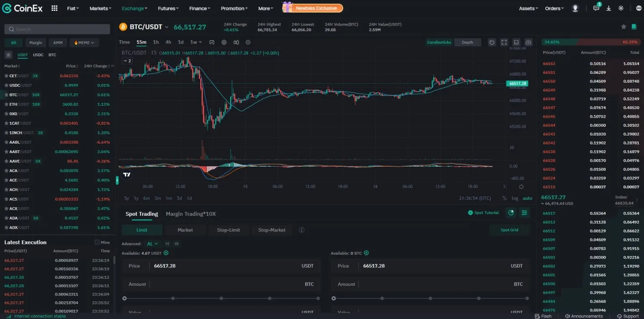Viewport: 644px width, 319px height.
Task: Open the Spot Tutorial link
Action: (483, 213)
